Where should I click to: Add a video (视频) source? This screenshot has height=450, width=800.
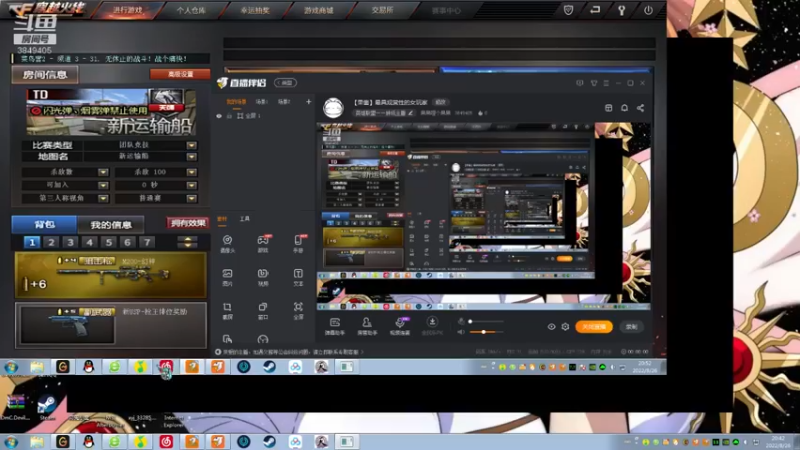coord(263,277)
